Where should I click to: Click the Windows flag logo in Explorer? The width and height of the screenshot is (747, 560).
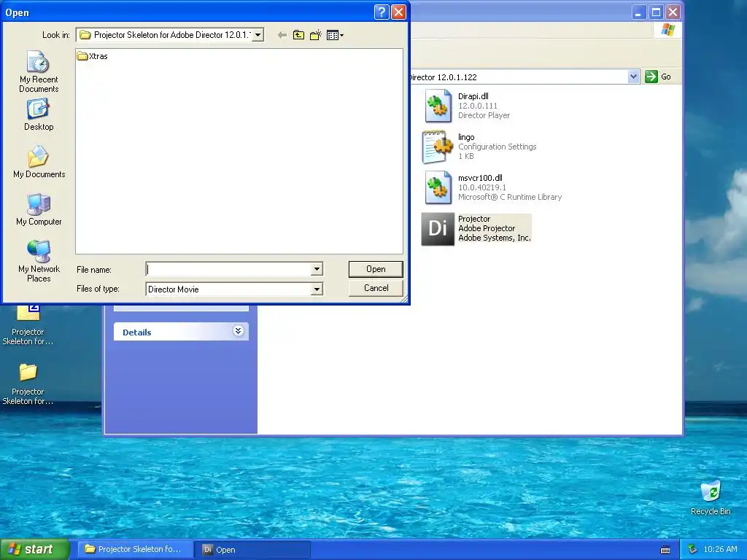668,30
